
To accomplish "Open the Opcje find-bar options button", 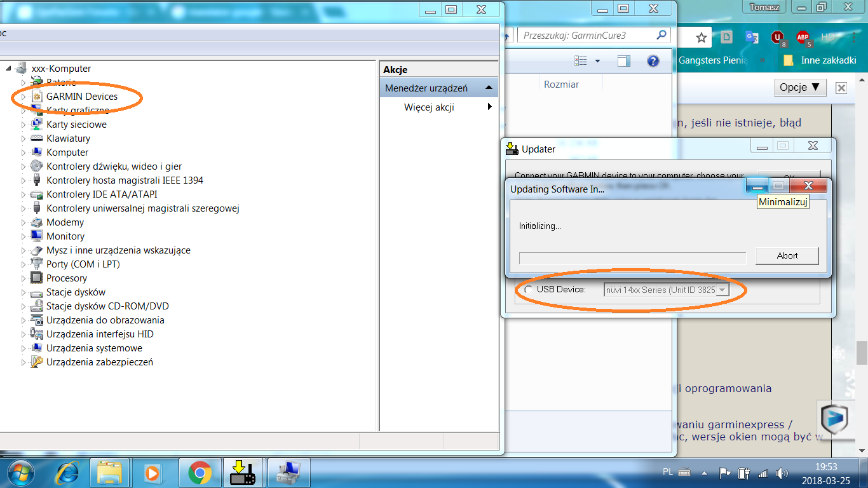I will [800, 88].
